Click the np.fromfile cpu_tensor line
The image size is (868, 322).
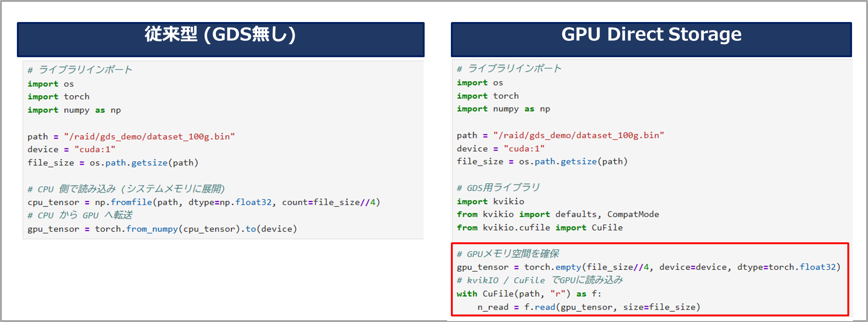(x=204, y=202)
